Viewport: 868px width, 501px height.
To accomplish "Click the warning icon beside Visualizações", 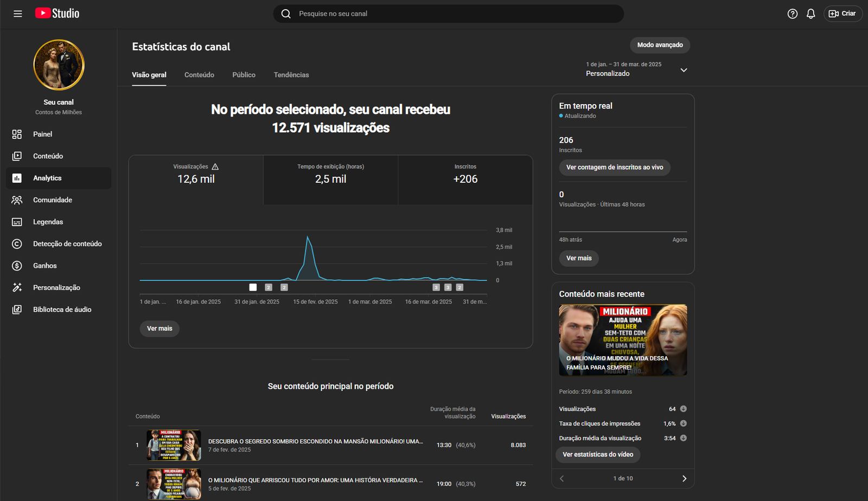I will pyautogui.click(x=215, y=166).
